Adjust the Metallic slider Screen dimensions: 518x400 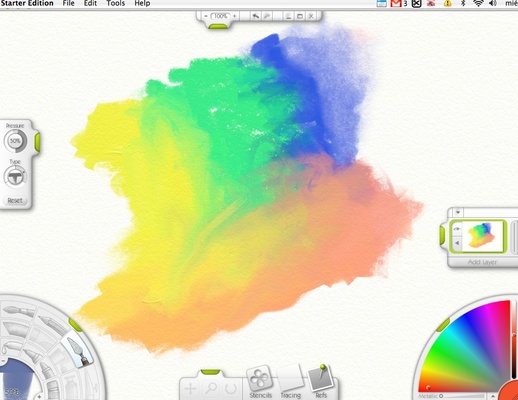point(460,396)
